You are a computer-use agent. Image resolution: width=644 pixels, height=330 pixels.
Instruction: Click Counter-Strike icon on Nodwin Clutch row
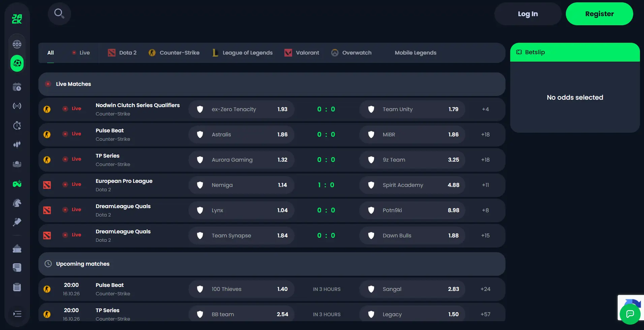pyautogui.click(x=47, y=109)
